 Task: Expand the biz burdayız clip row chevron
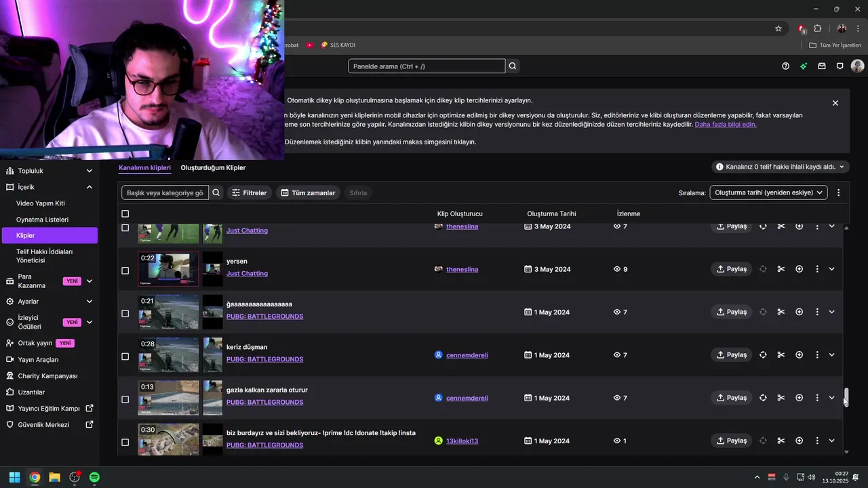pyautogui.click(x=832, y=441)
